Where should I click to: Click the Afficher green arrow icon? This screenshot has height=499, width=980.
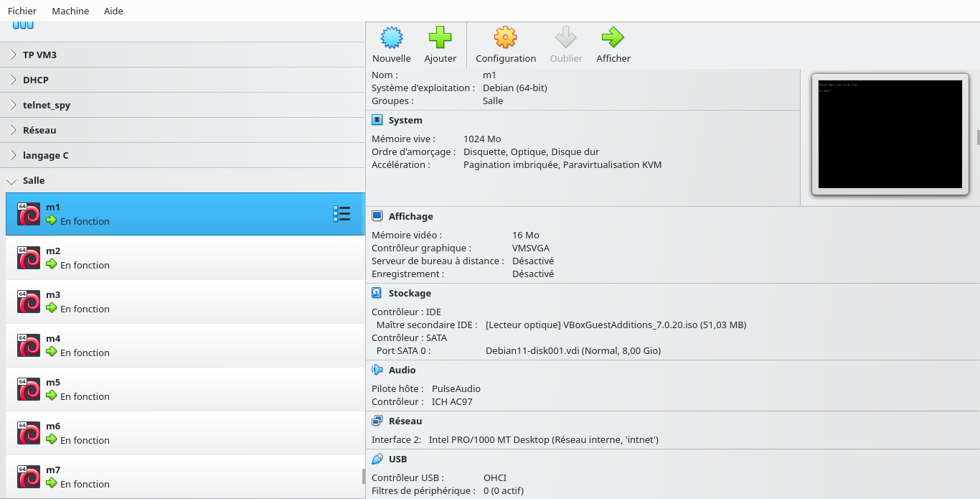tap(613, 37)
